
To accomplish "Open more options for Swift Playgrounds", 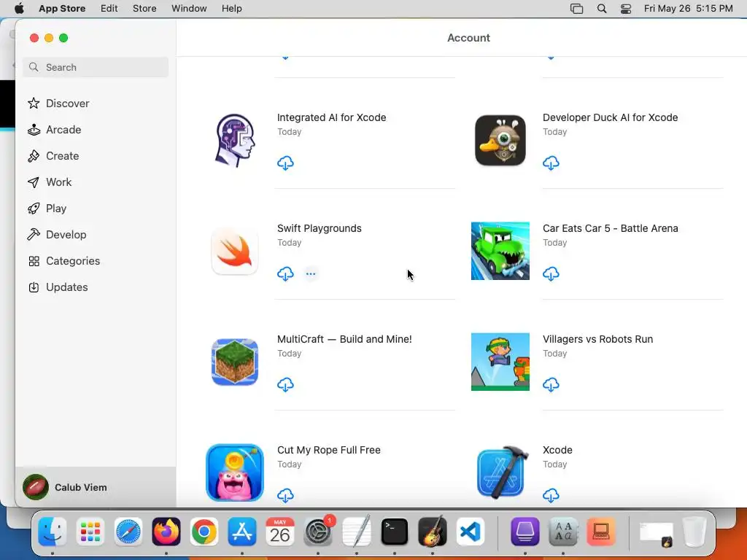I will (311, 274).
